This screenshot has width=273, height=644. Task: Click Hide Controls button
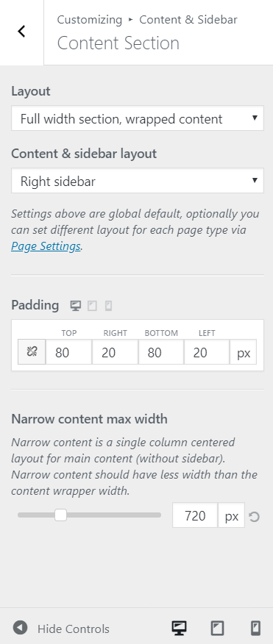coord(61,629)
